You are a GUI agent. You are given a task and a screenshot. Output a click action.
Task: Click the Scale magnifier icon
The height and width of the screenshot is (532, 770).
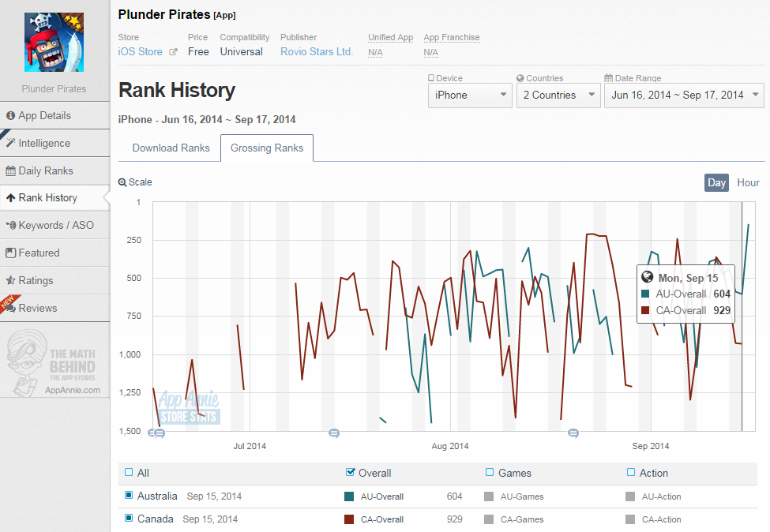pyautogui.click(x=122, y=182)
